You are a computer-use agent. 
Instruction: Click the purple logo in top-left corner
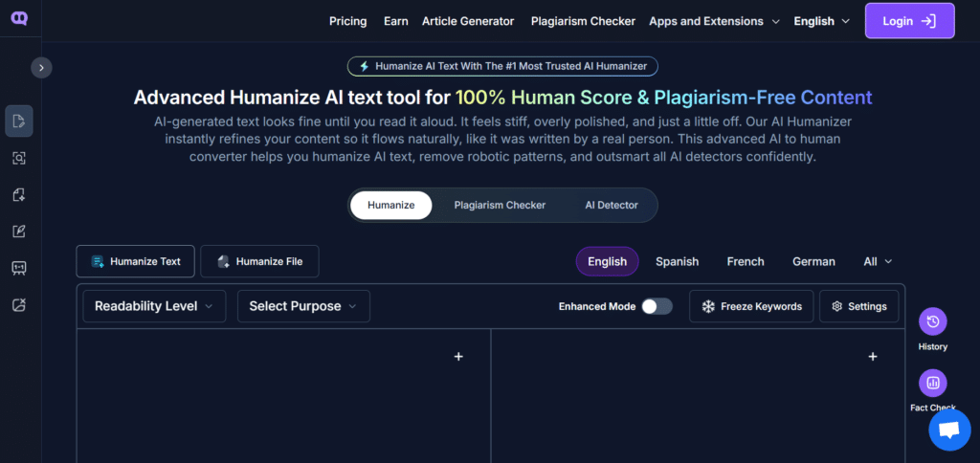pyautogui.click(x=19, y=19)
